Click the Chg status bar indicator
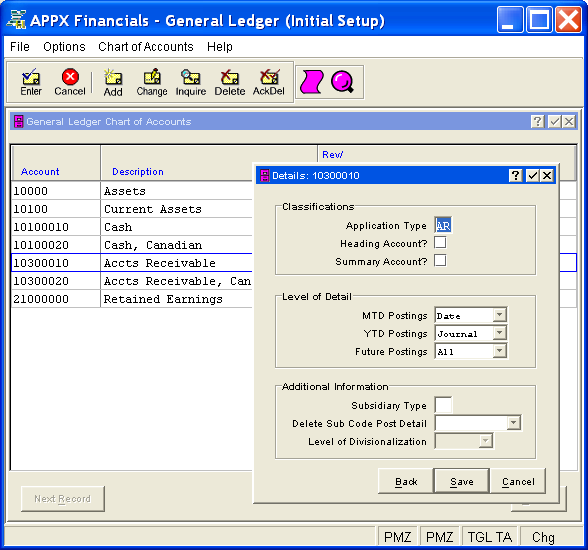Viewport: 588px width, 550px height. (x=543, y=537)
